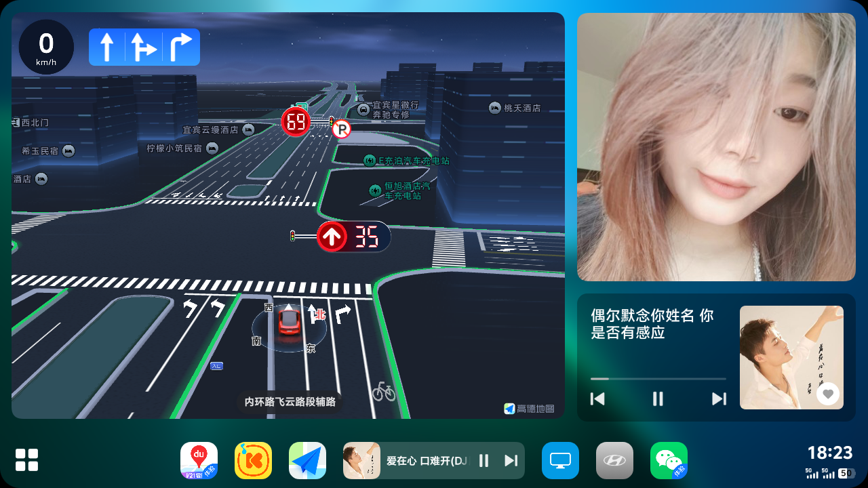Open the blue screen display app
This screenshot has width=868, height=488.
560,460
